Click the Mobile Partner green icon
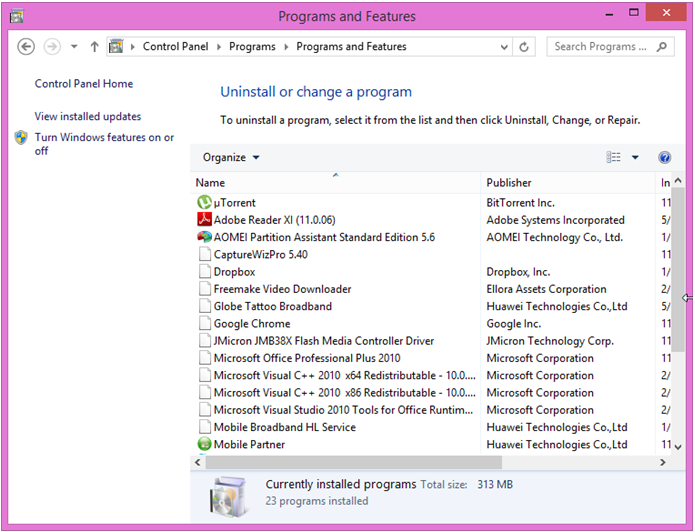Viewport: 695px width, 532px height. coord(204,444)
